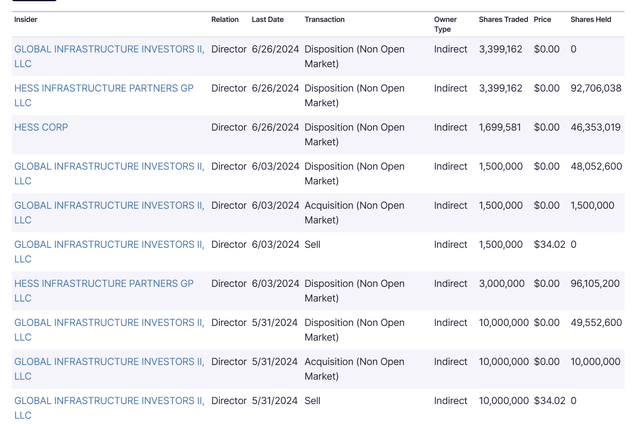Open Global Infrastructure link for 6/03/2024 Disposition row
Screen dimensions: 640x424
pyautogui.click(x=109, y=167)
